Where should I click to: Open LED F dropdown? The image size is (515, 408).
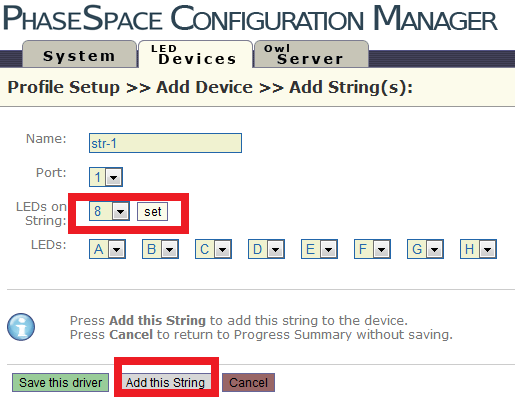click(372, 249)
